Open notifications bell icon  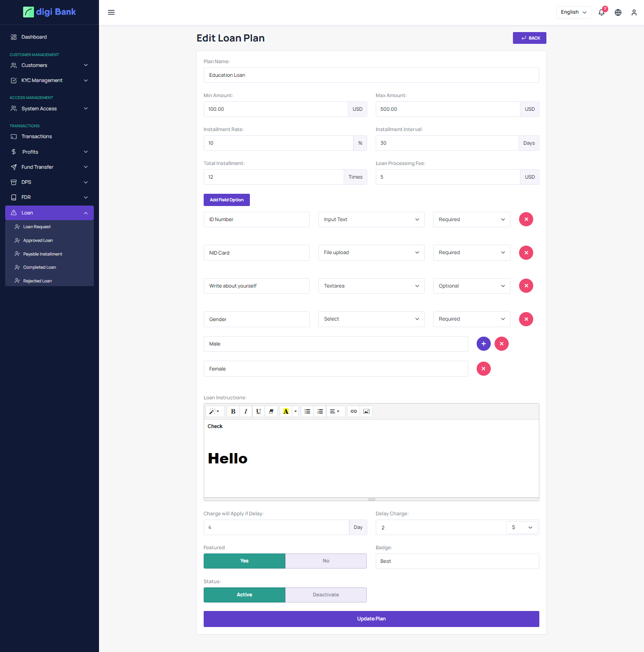[x=602, y=12]
